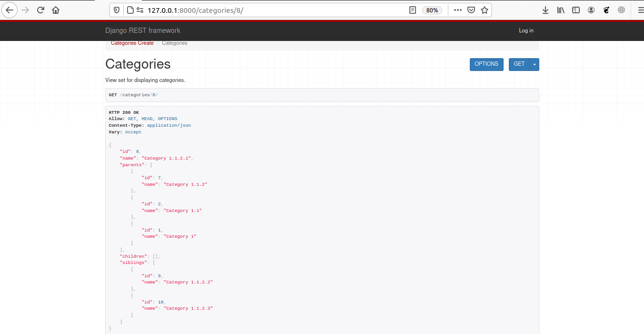Viewport: 644px width, 334px height.
Task: Click the HTTP 200 OK status text
Action: coord(124,112)
